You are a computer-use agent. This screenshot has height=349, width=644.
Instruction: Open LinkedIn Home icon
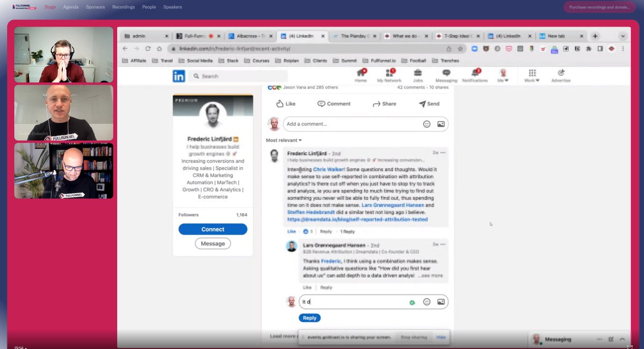(361, 75)
